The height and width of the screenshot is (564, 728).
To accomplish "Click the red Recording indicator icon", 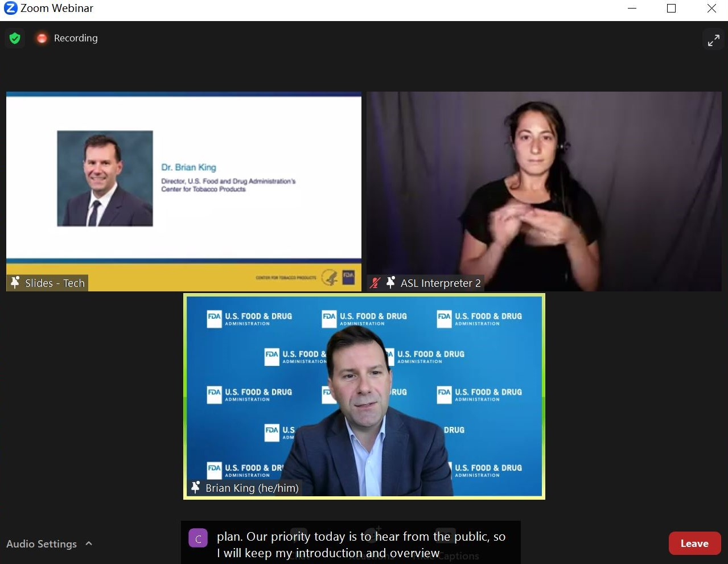I will (x=42, y=38).
